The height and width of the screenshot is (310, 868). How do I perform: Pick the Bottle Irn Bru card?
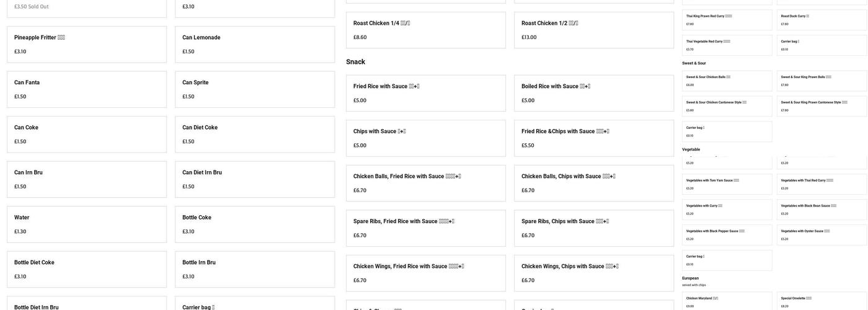(255, 269)
